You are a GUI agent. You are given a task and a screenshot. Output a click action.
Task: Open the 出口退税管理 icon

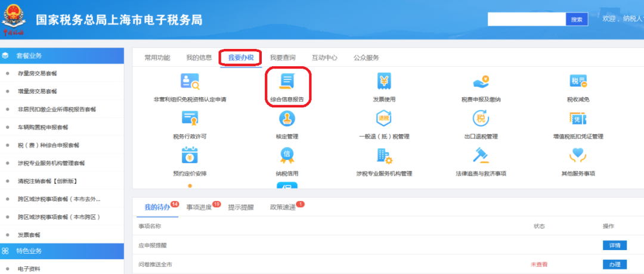click(x=481, y=118)
